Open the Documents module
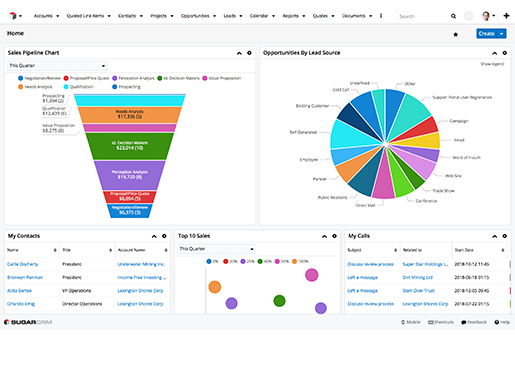This screenshot has width=515, height=386. click(x=354, y=16)
